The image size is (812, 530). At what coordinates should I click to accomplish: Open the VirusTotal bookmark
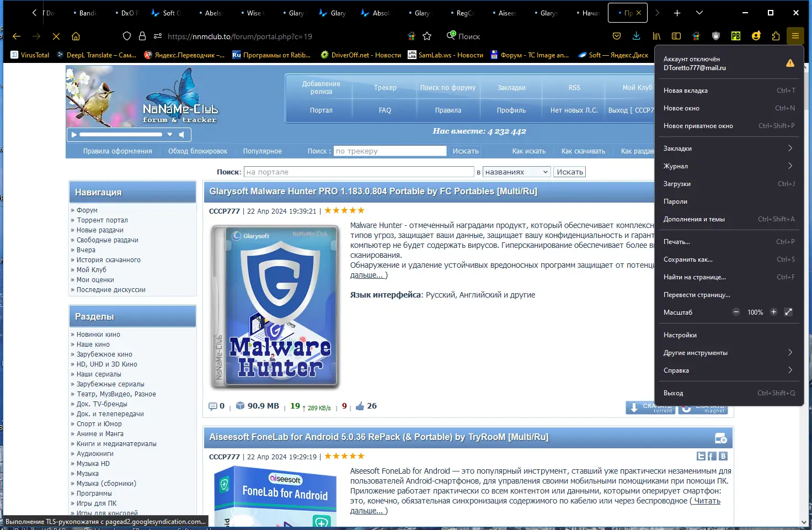[30, 55]
